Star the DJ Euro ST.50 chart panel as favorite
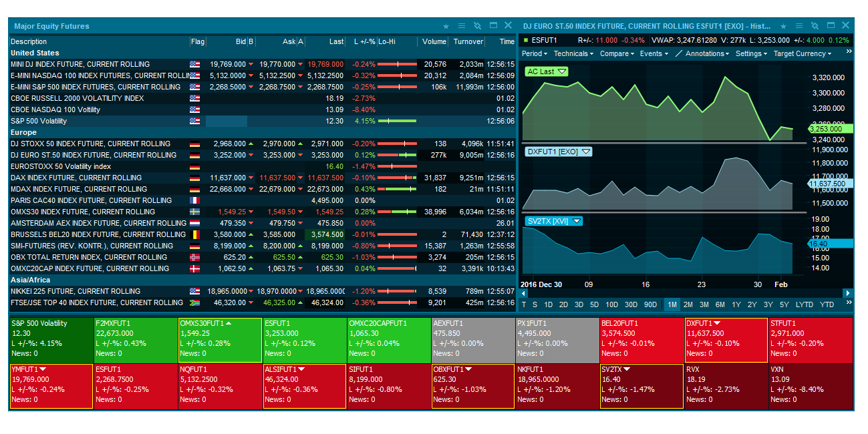Image resolution: width=868 pixels, height=434 pixels. click(x=783, y=26)
